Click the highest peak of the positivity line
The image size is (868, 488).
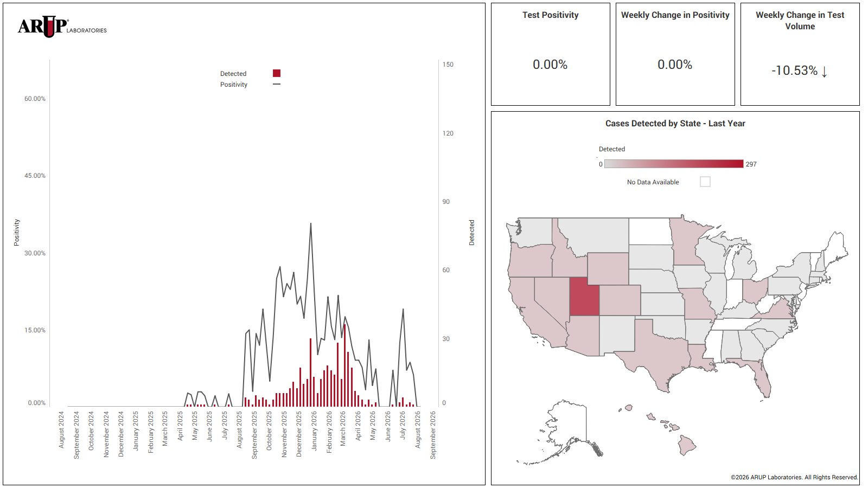click(311, 223)
